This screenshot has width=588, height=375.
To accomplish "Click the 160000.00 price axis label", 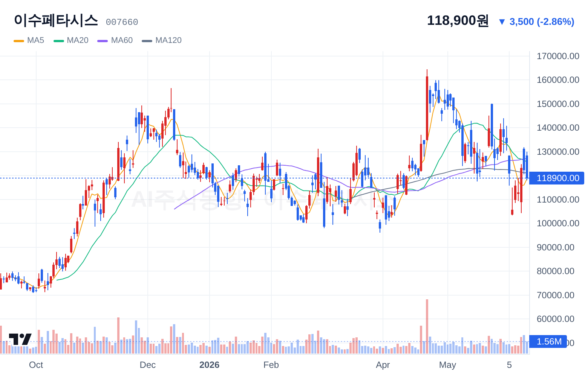I will pyautogui.click(x=558, y=80).
